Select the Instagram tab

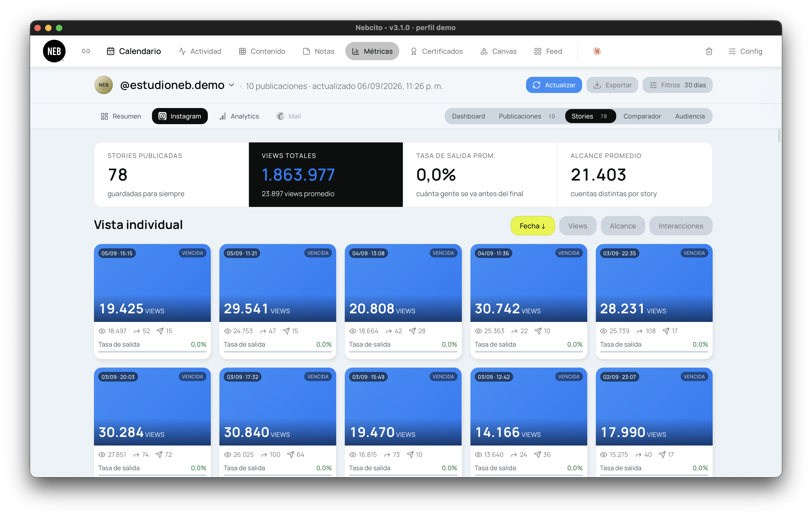tap(180, 116)
